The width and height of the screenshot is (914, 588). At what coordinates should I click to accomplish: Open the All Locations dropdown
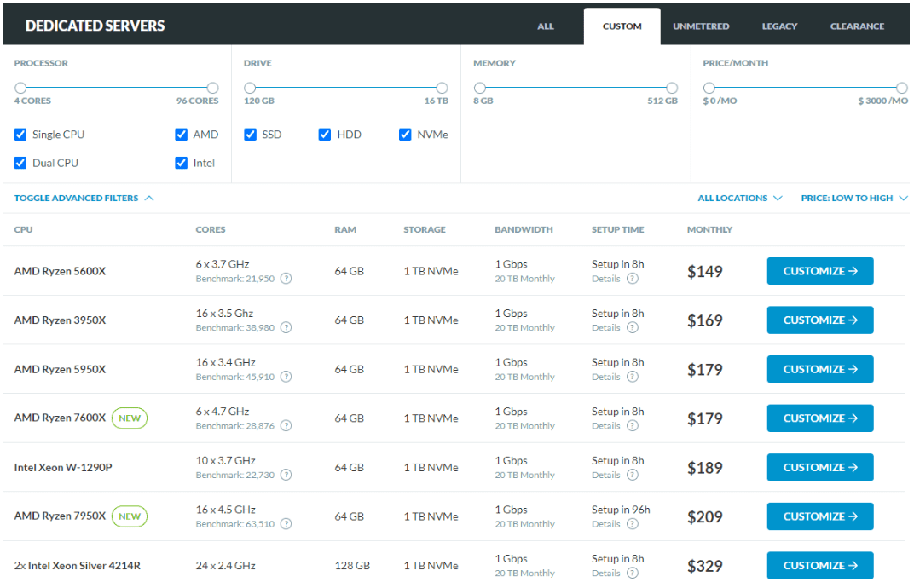[740, 199]
